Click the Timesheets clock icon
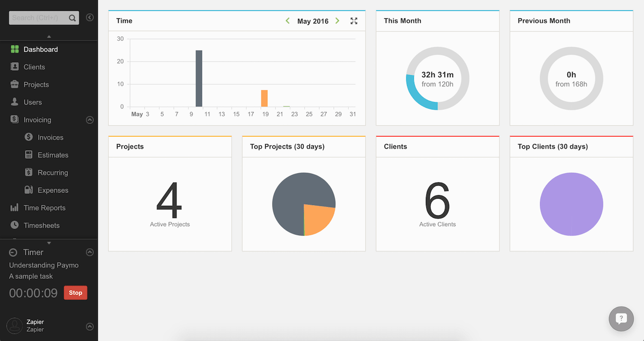This screenshot has width=644, height=341. click(x=14, y=225)
